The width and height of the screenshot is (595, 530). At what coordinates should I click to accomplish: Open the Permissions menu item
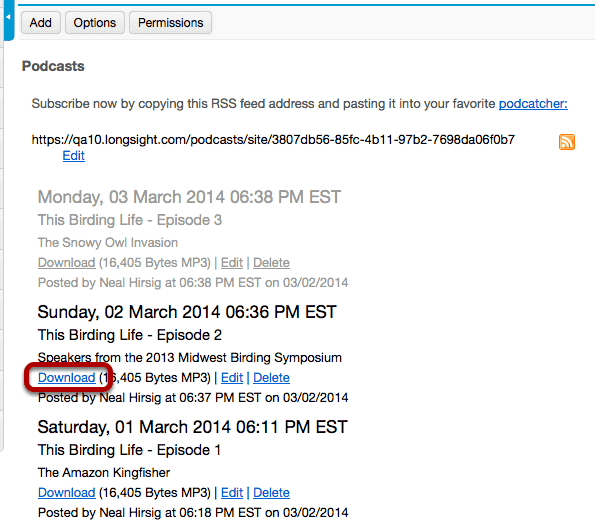170,23
